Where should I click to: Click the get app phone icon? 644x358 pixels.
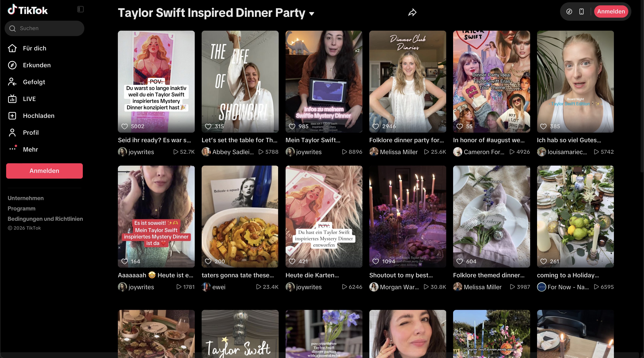pyautogui.click(x=582, y=11)
